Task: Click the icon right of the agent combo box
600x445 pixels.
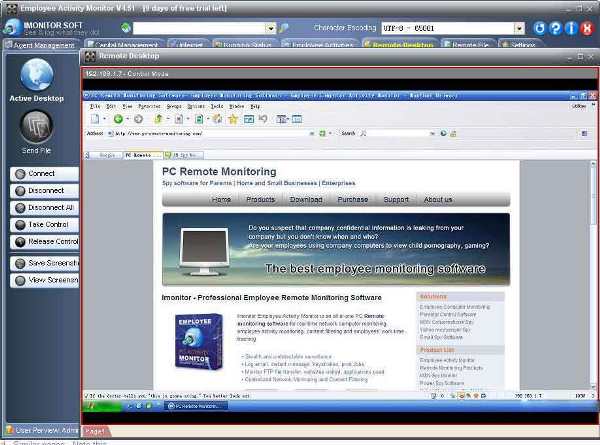Action: [x=284, y=28]
